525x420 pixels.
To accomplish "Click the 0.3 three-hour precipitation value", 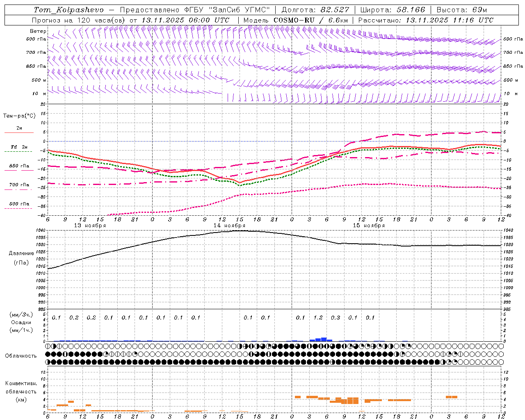I will click(x=336, y=317).
